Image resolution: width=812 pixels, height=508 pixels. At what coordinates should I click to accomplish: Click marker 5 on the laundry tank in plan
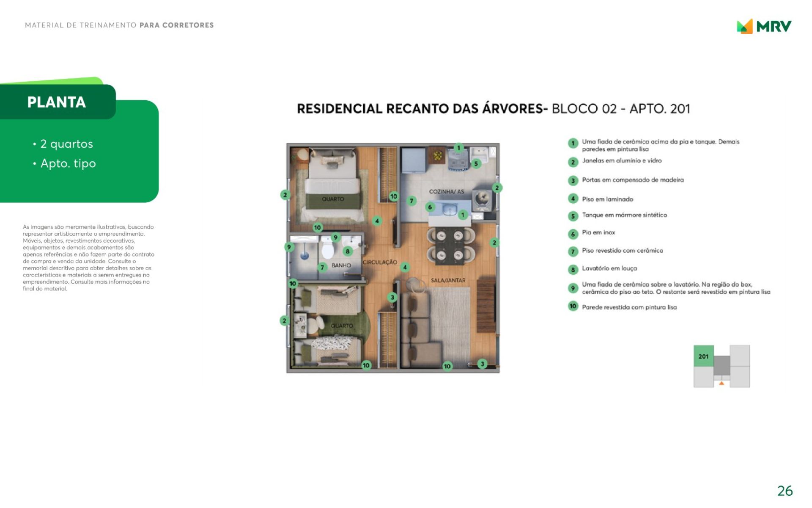(x=476, y=163)
